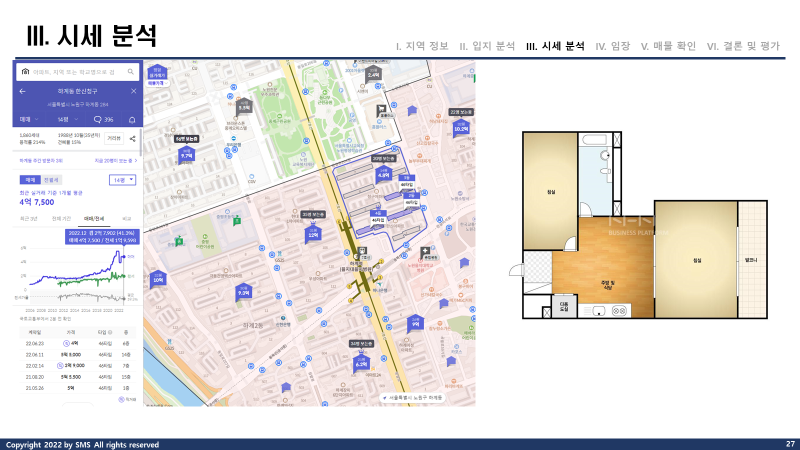Go to the II. 입지 분석 section
The height and width of the screenshot is (450, 800).
(x=487, y=46)
